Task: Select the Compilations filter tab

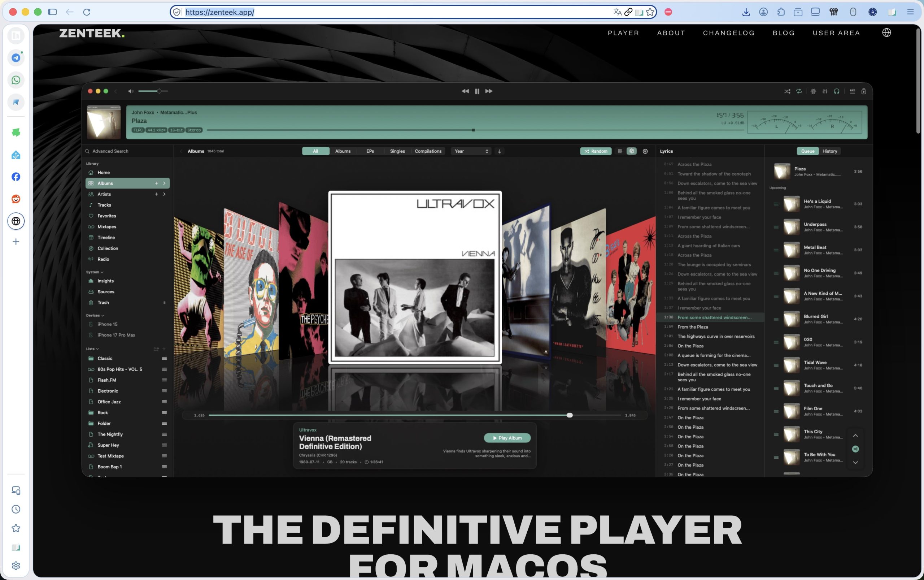Action: (428, 151)
